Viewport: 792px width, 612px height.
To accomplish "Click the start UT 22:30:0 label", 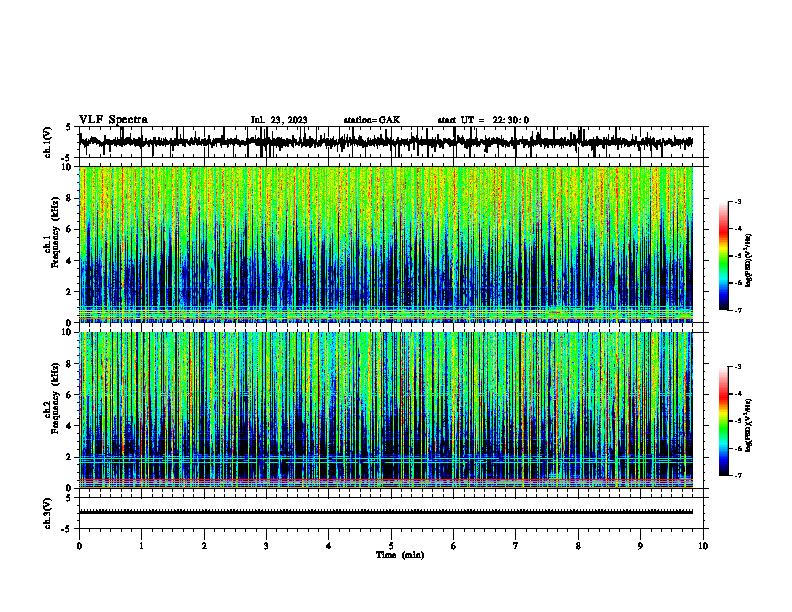I will (x=483, y=120).
